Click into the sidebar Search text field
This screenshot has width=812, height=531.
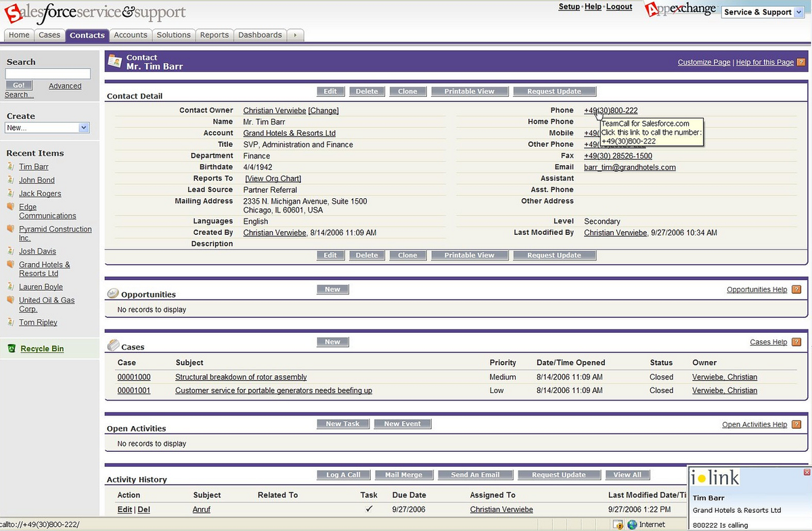point(48,74)
